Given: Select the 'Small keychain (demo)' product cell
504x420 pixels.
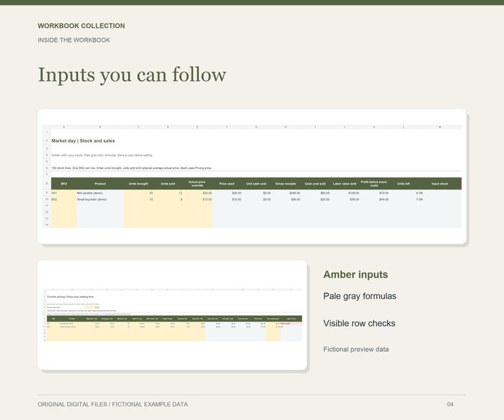Looking at the screenshot, I should pos(100,200).
